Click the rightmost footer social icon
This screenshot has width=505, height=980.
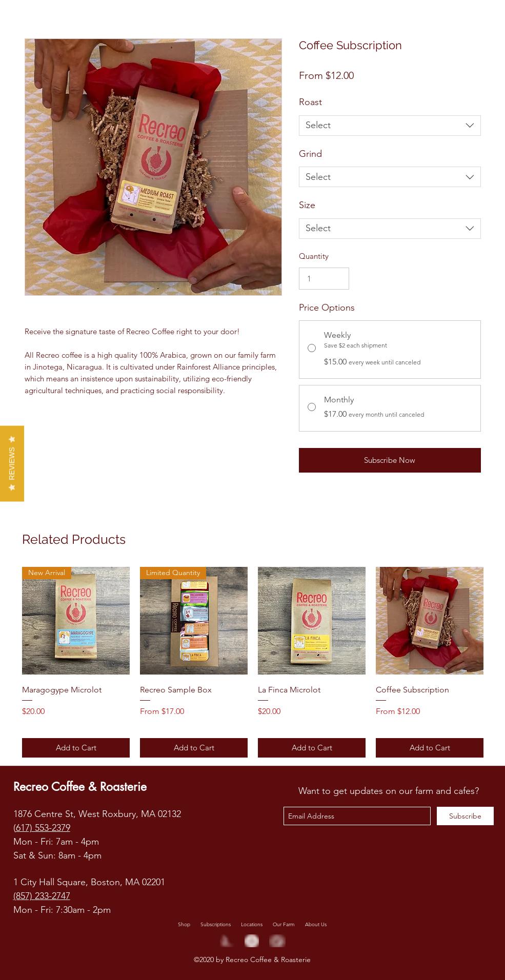pos(277,941)
